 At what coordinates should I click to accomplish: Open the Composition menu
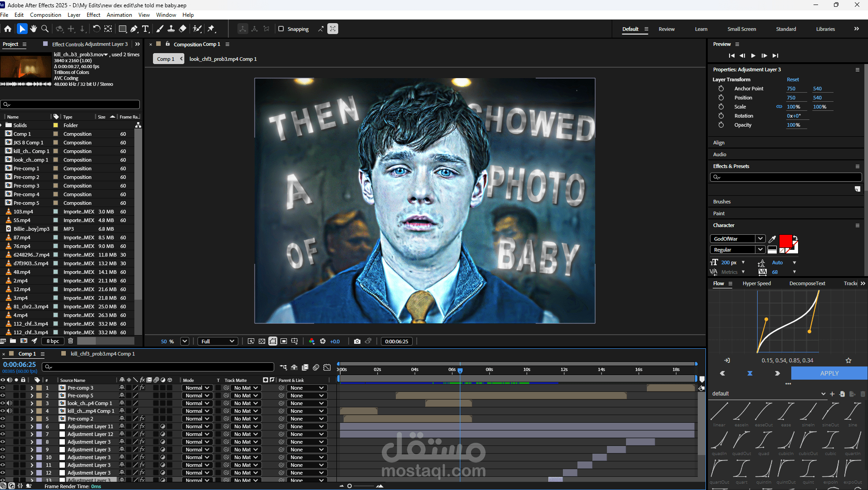[x=45, y=15]
